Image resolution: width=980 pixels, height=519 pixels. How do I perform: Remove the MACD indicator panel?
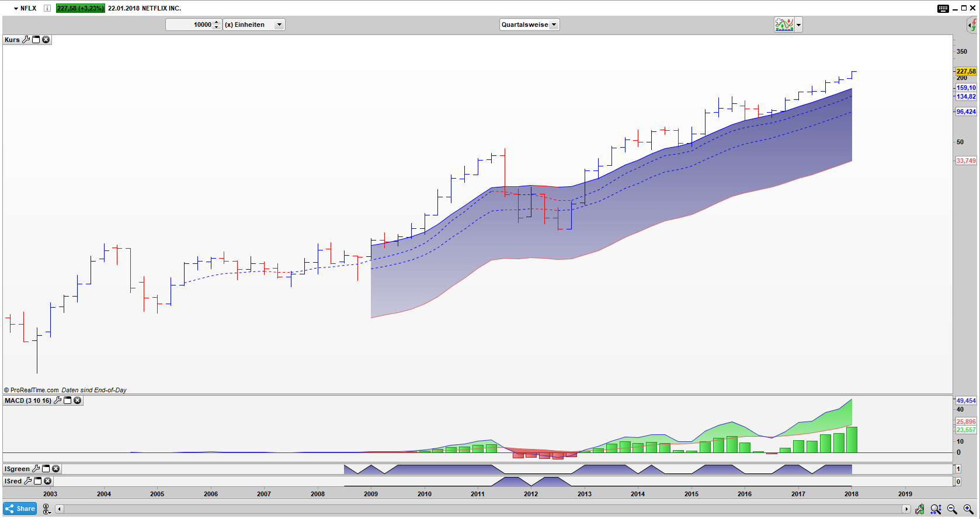tap(77, 400)
